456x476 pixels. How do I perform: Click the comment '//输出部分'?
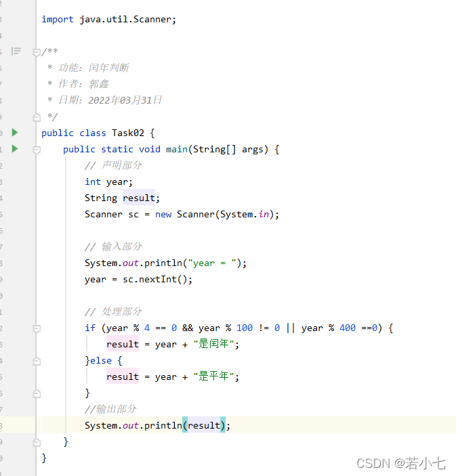pos(110,409)
